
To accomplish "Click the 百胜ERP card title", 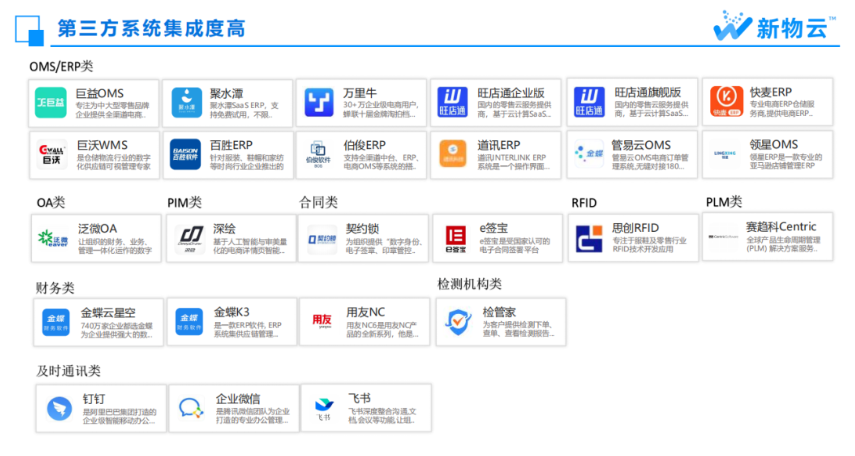I will tap(231, 145).
